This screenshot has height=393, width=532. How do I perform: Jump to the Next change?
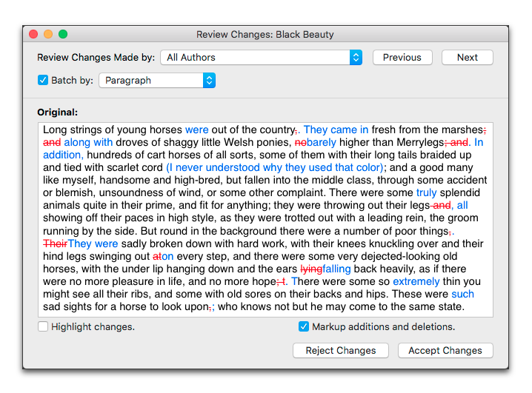click(x=467, y=57)
